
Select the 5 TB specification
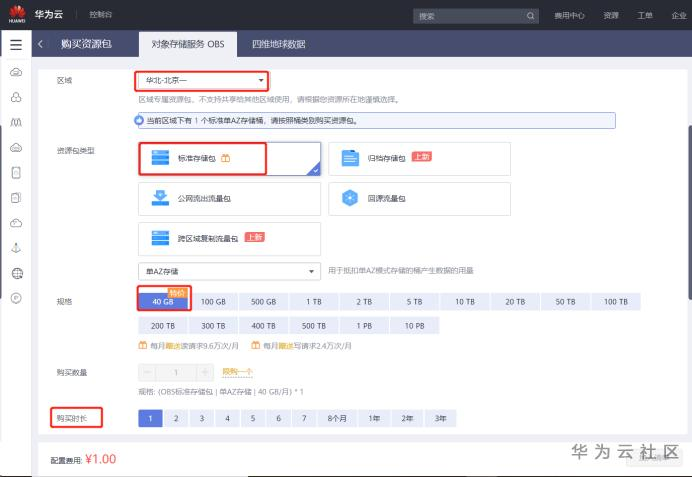414,301
